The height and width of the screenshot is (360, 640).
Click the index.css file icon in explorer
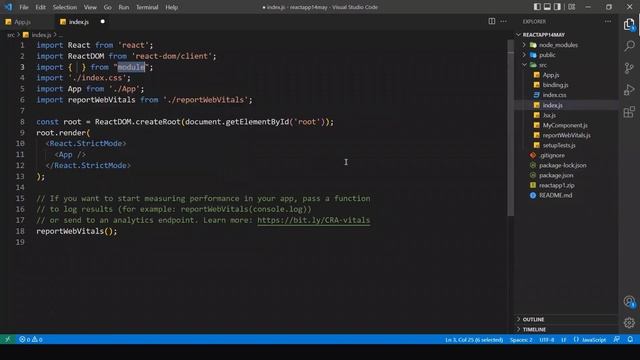[x=536, y=95]
